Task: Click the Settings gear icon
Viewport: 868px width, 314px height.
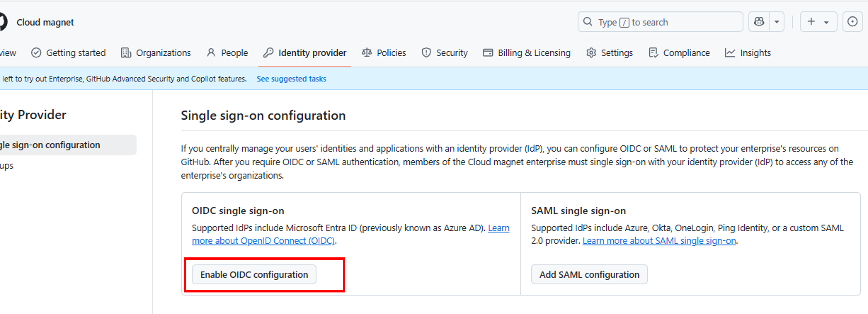Action: tap(591, 53)
